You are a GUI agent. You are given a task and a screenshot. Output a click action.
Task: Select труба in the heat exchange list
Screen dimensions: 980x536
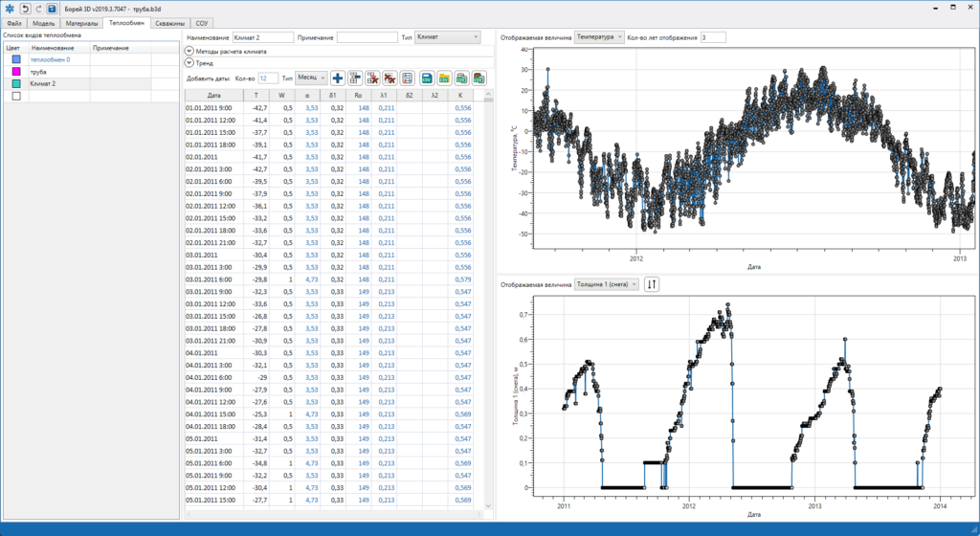coord(38,72)
